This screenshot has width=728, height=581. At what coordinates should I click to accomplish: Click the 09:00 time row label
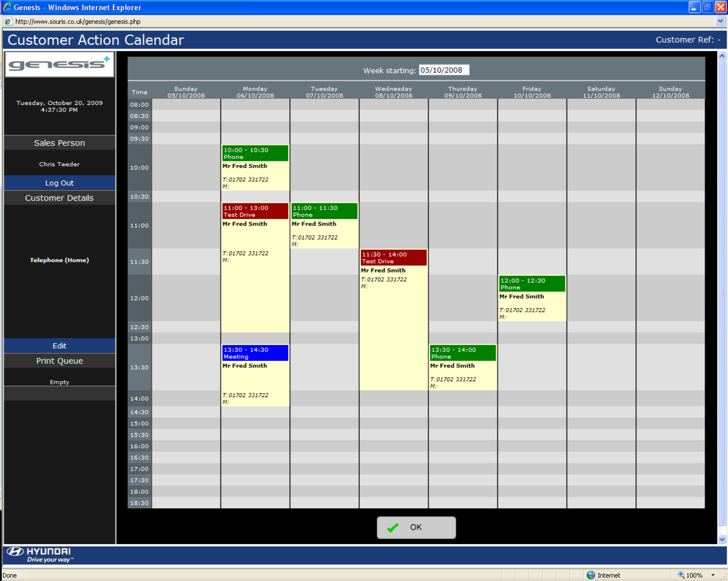coord(140,127)
